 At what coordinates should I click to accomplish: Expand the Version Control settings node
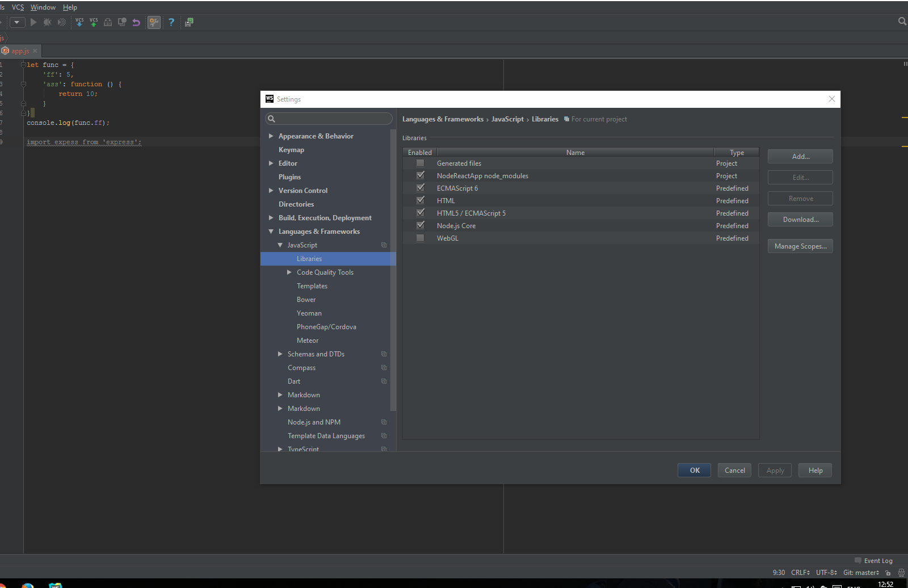[x=271, y=191]
